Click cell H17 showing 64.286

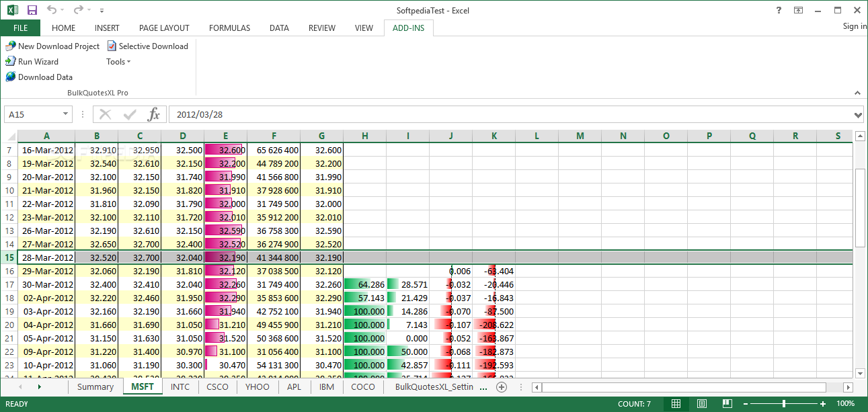[365, 284]
